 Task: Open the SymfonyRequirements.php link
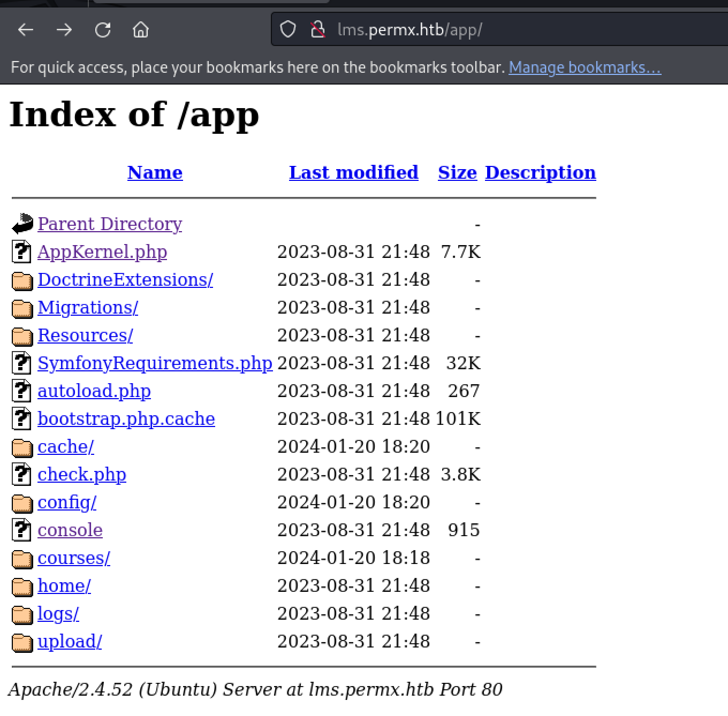pyautogui.click(x=155, y=363)
